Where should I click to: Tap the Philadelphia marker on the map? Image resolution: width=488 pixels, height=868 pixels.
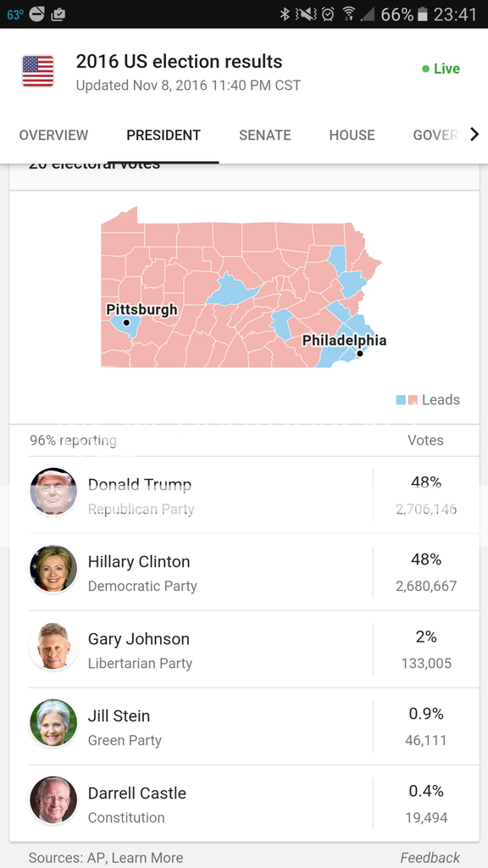(x=360, y=353)
